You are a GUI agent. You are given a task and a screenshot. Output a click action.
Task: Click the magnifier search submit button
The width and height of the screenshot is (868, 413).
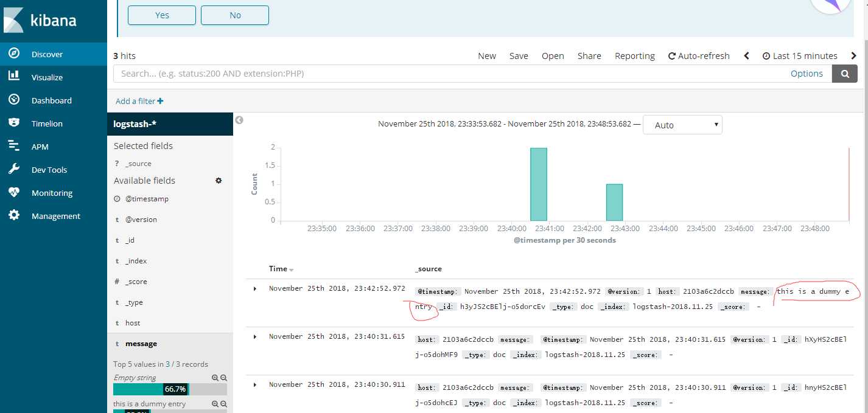[845, 74]
